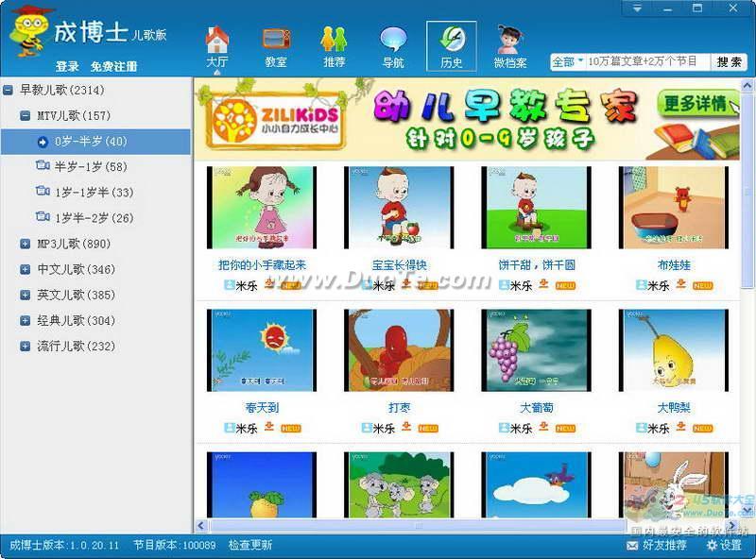Image resolution: width=756 pixels, height=559 pixels.
Task: Click NEW badge under 布娃娃
Action: click(702, 286)
